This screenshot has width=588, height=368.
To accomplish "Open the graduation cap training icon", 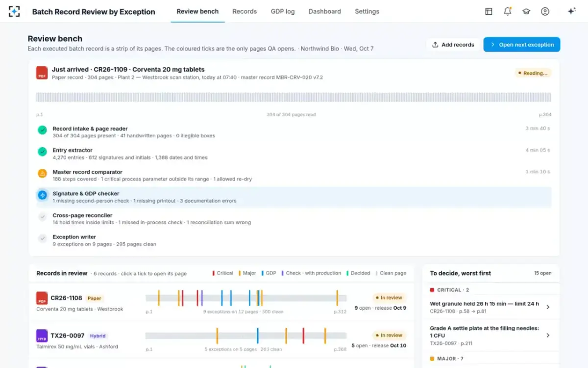I will click(526, 11).
